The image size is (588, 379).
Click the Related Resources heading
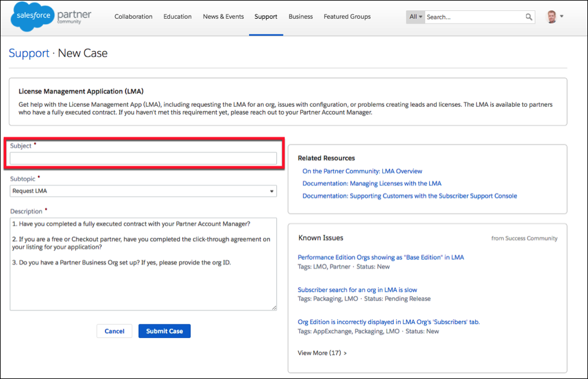pyautogui.click(x=326, y=158)
